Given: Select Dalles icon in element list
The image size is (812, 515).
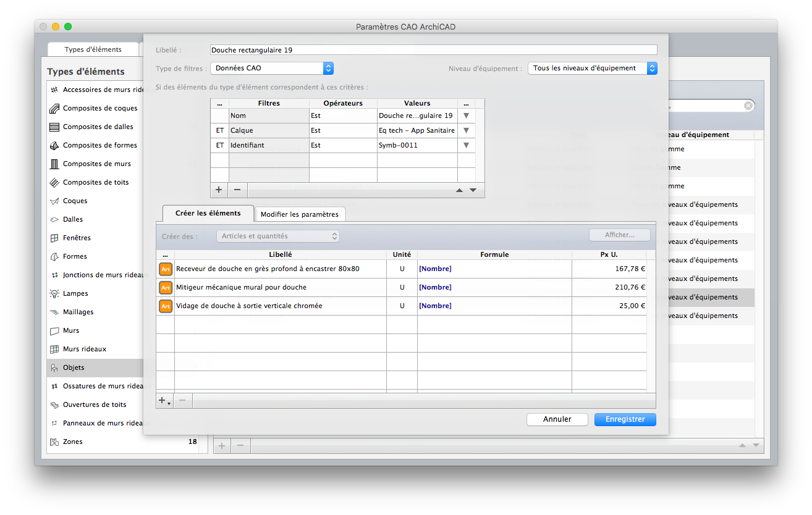Looking at the screenshot, I should (54, 219).
